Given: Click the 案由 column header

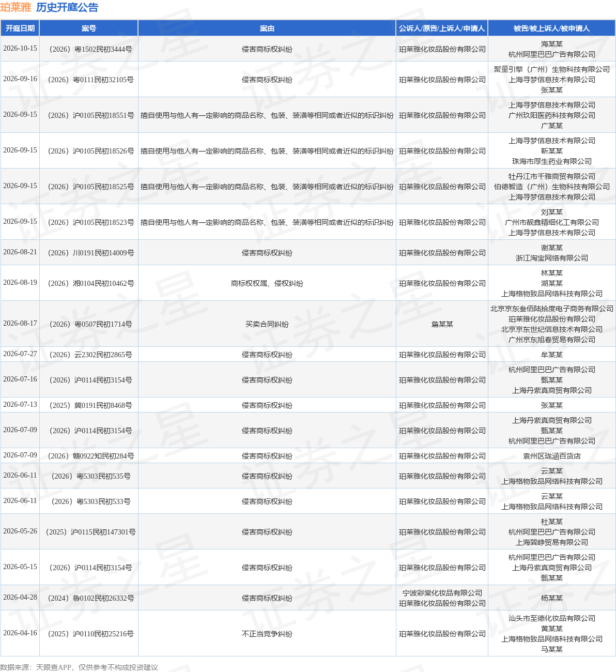Looking at the screenshot, I should click(267, 28).
